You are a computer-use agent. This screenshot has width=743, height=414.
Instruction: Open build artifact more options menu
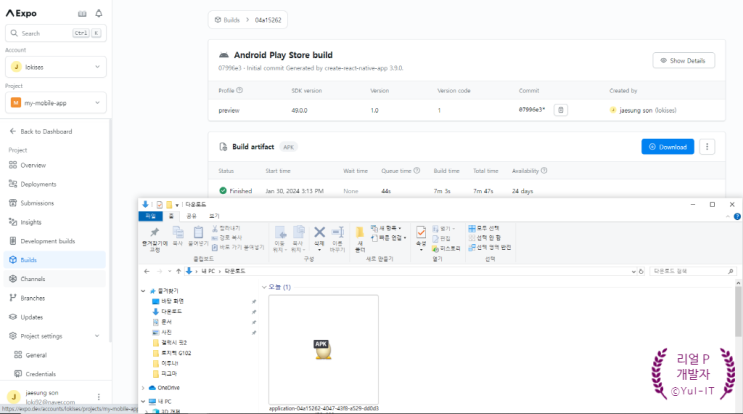[x=707, y=147]
